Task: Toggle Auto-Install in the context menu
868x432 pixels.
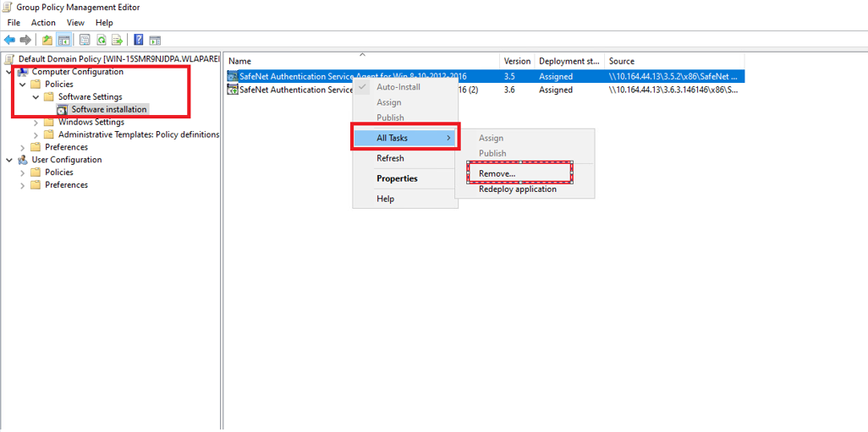Action: click(x=405, y=87)
